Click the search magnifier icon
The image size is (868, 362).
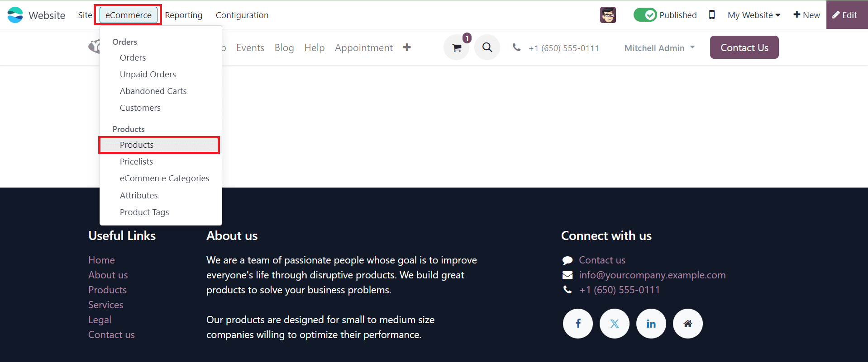point(487,47)
